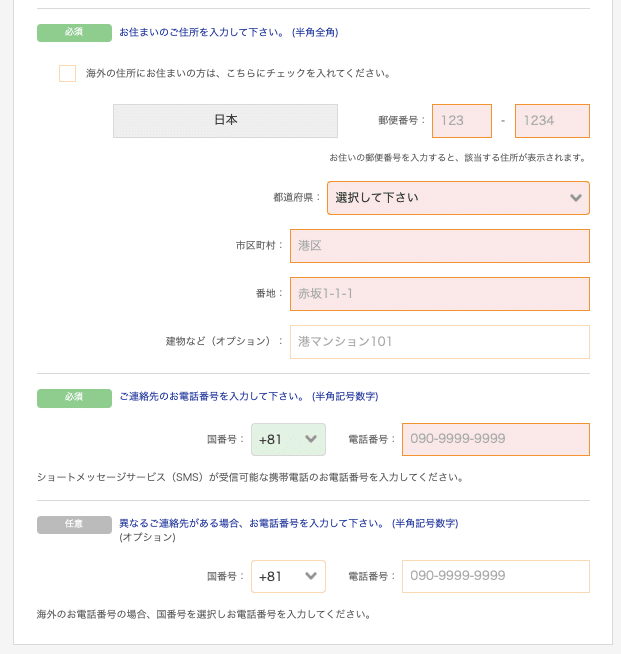621x654 pixels.
Task: Open the 都道府県 prefecture dropdown
Action: pyautogui.click(x=458, y=198)
